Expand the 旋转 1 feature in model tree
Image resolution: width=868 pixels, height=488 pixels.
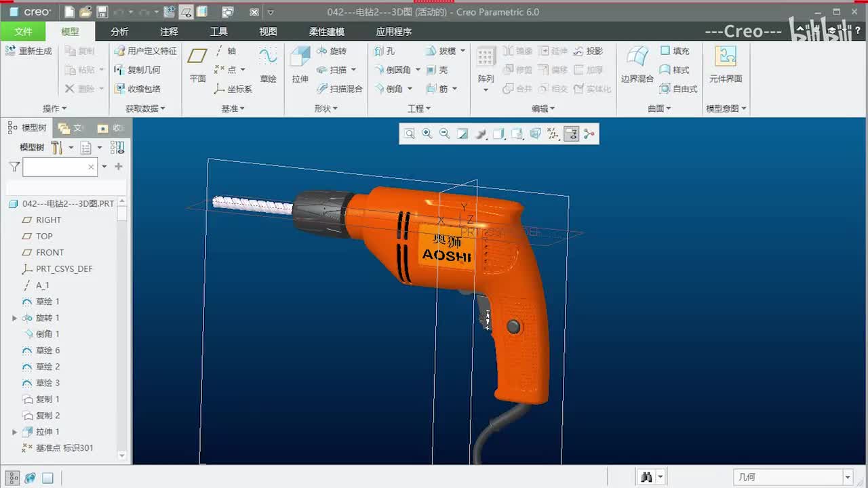(14, 318)
